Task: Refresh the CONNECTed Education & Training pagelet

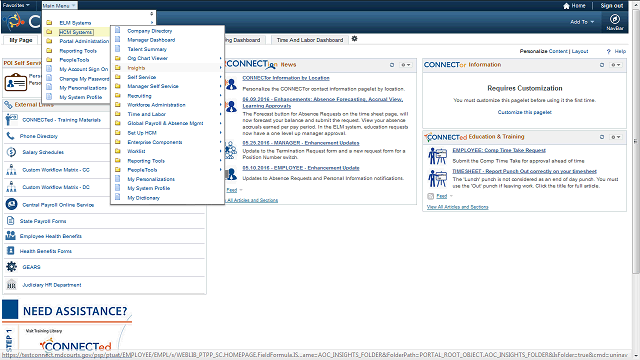Action: pos(602,137)
